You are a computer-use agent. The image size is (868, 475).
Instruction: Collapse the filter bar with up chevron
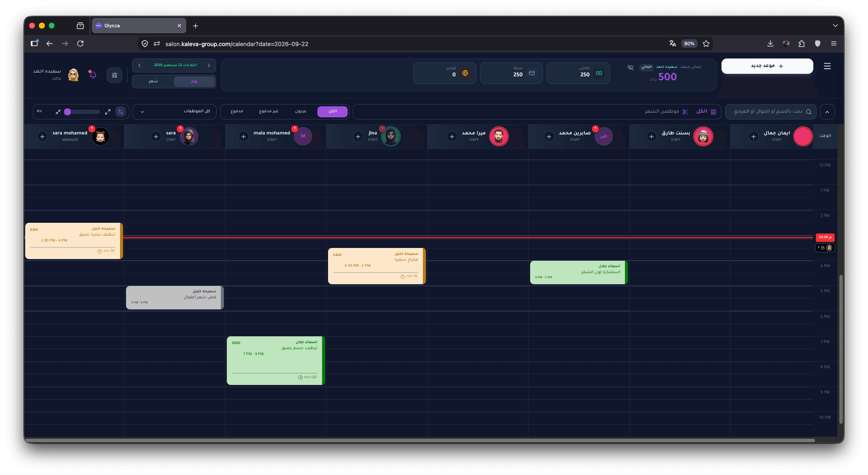(x=827, y=112)
